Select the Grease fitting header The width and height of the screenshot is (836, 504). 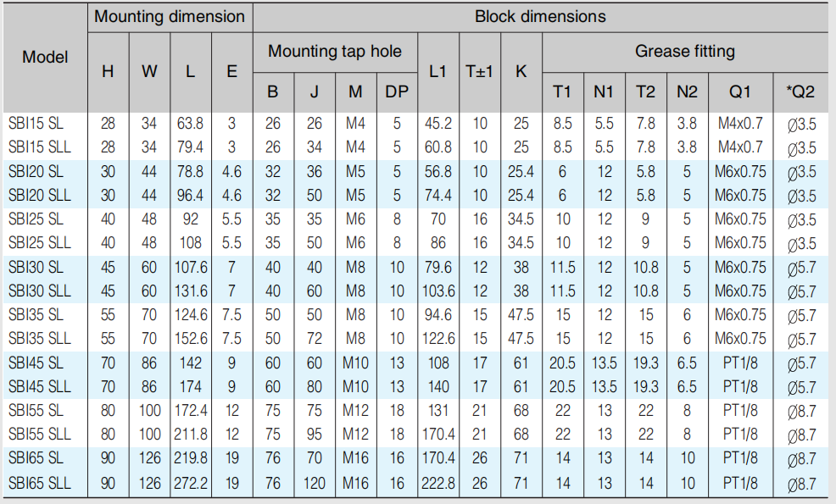click(x=684, y=51)
